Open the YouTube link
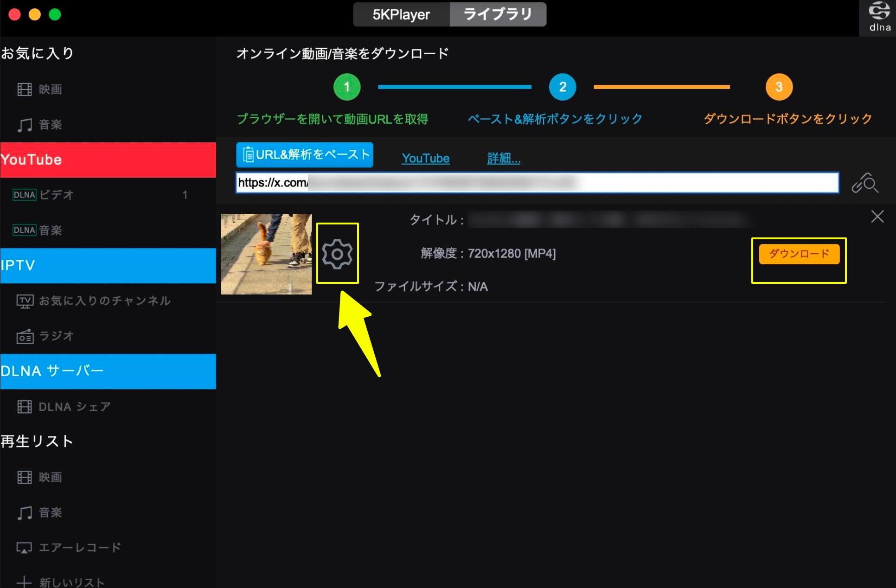Viewport: 896px width, 588px height. [425, 158]
